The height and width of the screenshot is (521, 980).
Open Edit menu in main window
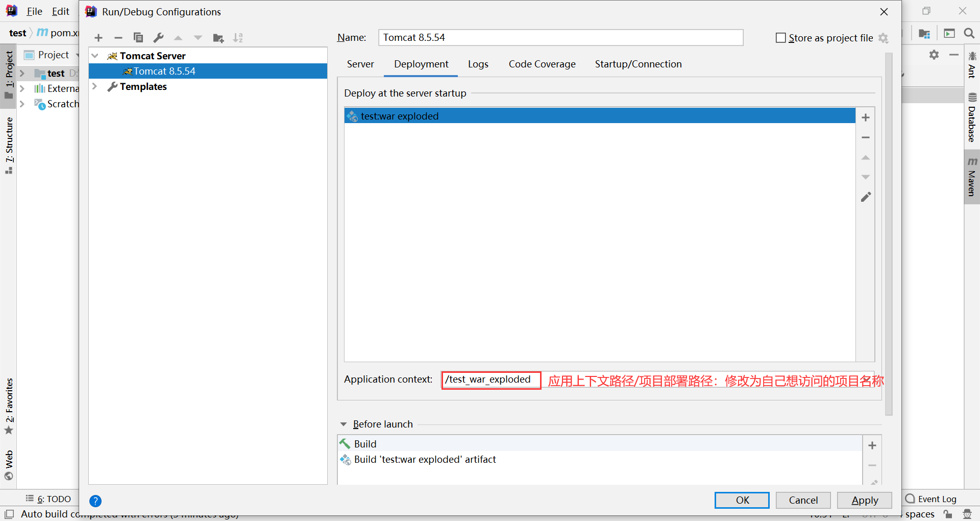tap(61, 11)
